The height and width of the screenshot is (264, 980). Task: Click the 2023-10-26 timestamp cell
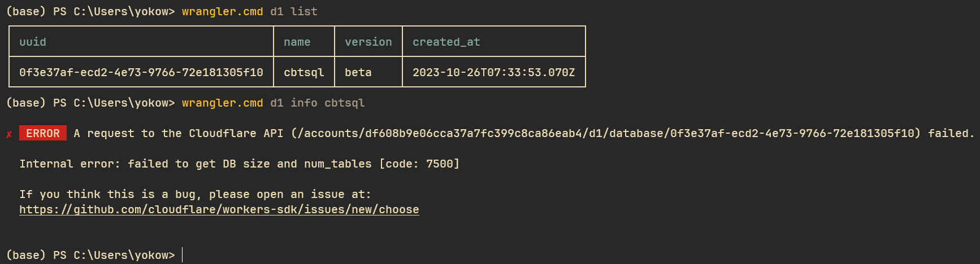[493, 72]
